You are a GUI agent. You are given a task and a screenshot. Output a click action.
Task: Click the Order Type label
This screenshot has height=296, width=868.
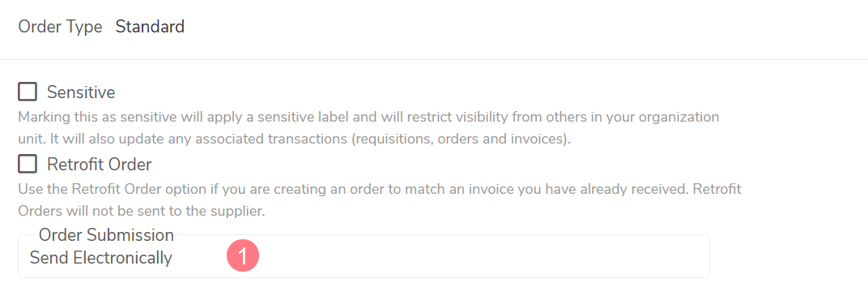pyautogui.click(x=61, y=27)
